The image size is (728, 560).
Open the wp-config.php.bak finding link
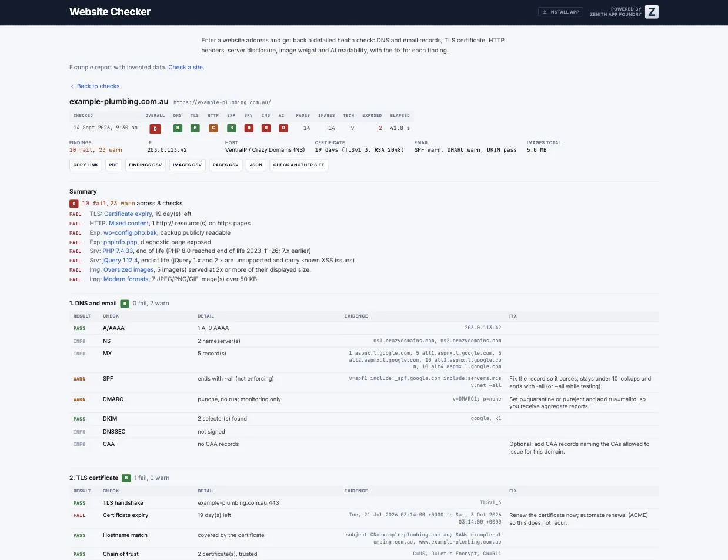[x=130, y=233]
